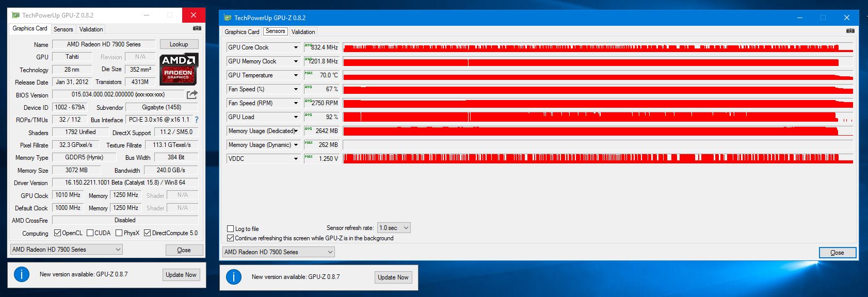Click the Fan Speed 2750 RPM reading

[x=322, y=103]
